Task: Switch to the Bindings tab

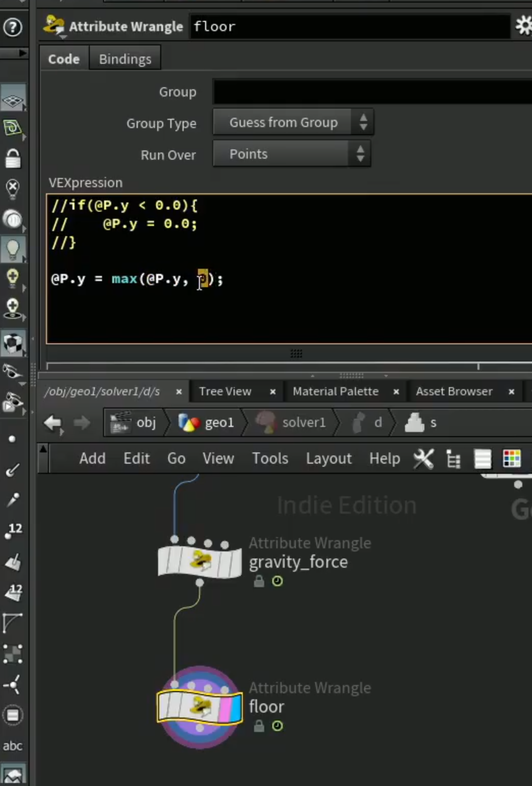Action: pos(125,59)
